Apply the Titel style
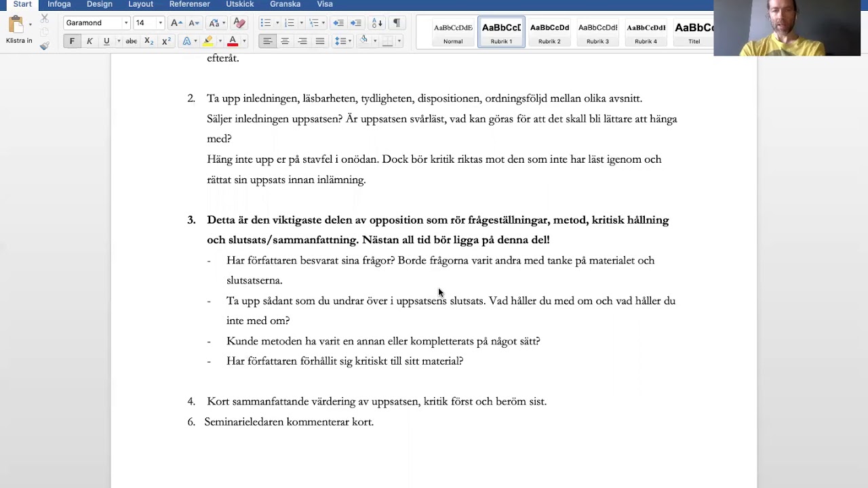This screenshot has height=488, width=868. click(x=694, y=32)
